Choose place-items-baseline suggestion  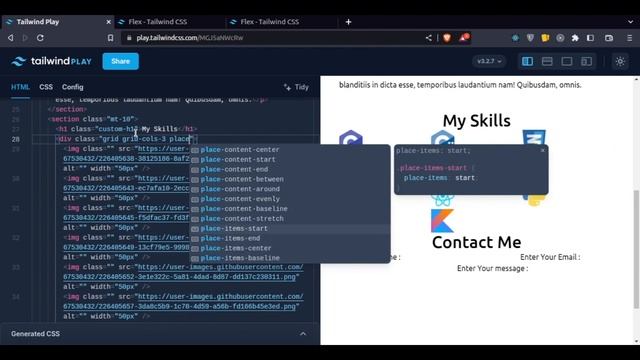click(289, 258)
